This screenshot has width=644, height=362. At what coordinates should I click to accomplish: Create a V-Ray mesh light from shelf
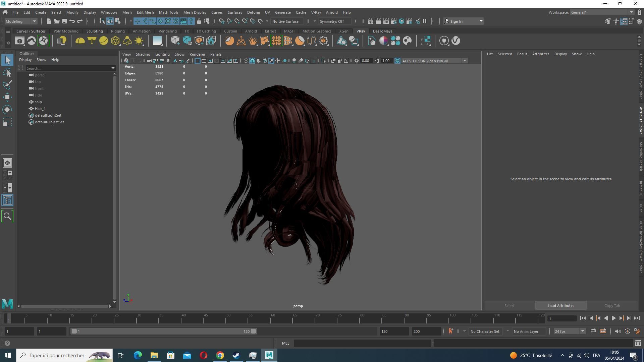pyautogui.click(x=115, y=41)
